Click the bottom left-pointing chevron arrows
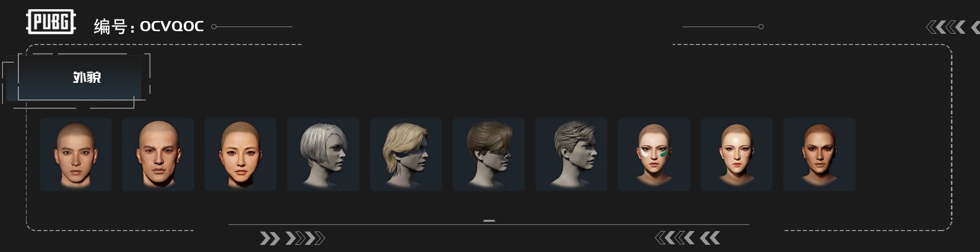The image size is (980, 252). point(688,238)
